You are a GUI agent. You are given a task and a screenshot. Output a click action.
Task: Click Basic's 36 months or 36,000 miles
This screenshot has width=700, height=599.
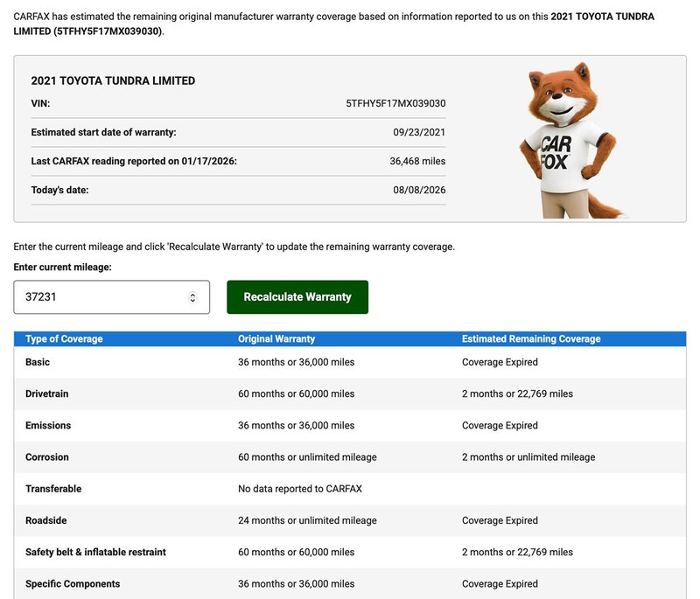coord(296,362)
